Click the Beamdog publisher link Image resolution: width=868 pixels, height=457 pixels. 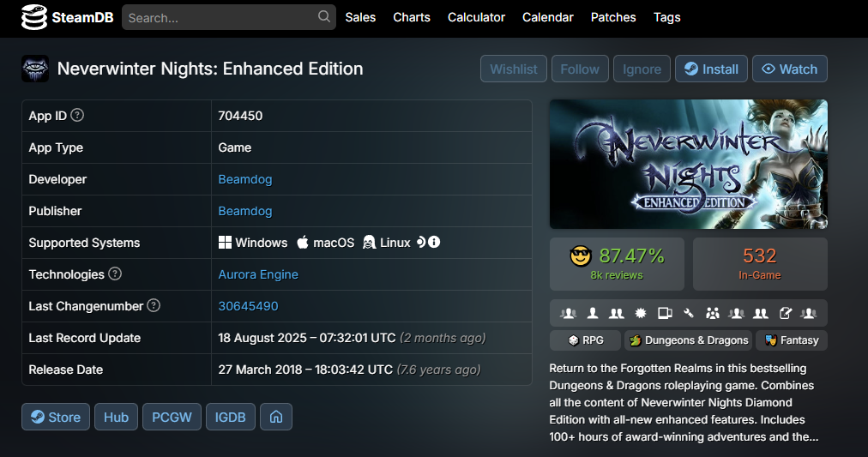[245, 211]
